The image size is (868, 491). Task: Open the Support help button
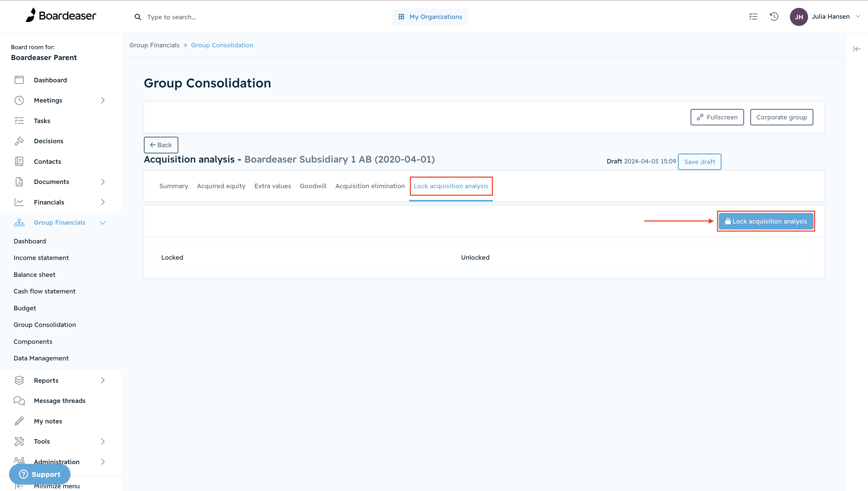coord(40,474)
